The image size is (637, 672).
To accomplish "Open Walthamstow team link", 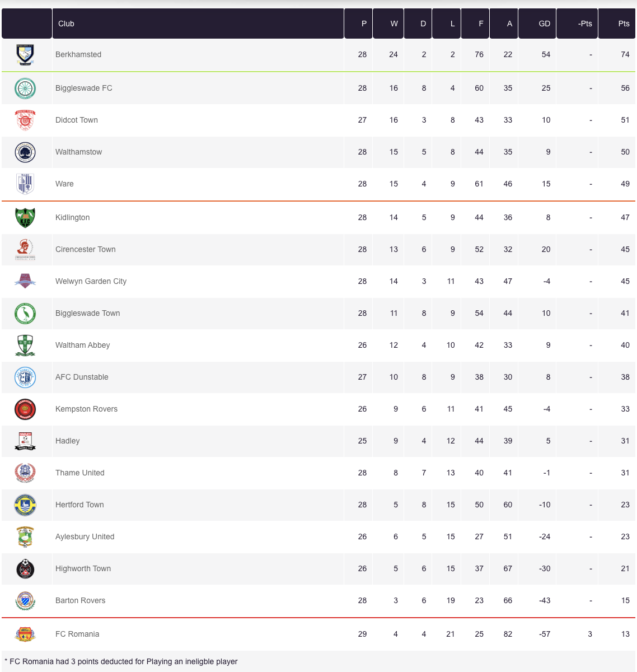I will point(78,152).
